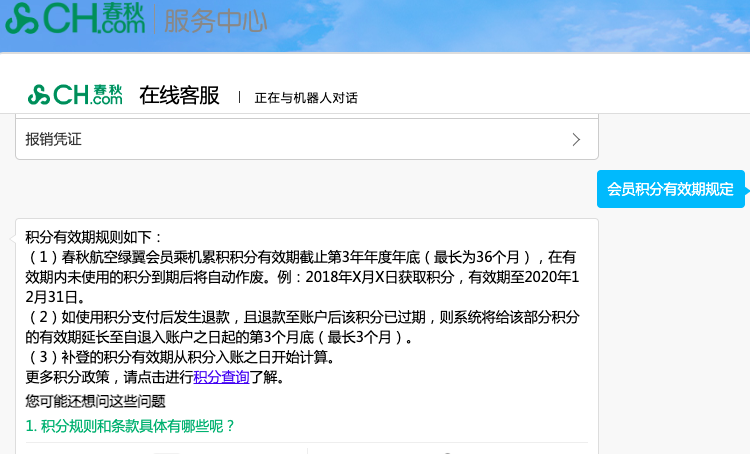Click the 您可能还想问这些问题 label

click(x=95, y=401)
